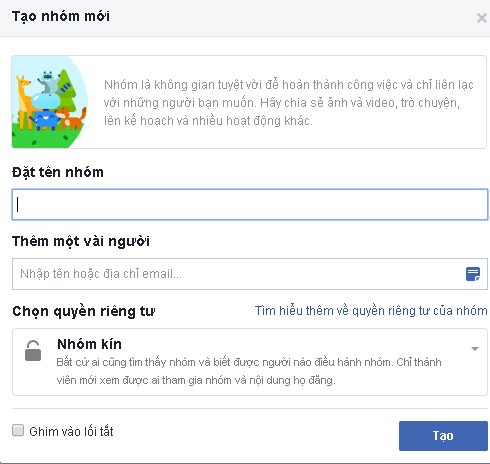Viewport: 490px width, 464px height.
Task: Expand the Nhóm kín privacy dropdown arrow
Action: 475,349
